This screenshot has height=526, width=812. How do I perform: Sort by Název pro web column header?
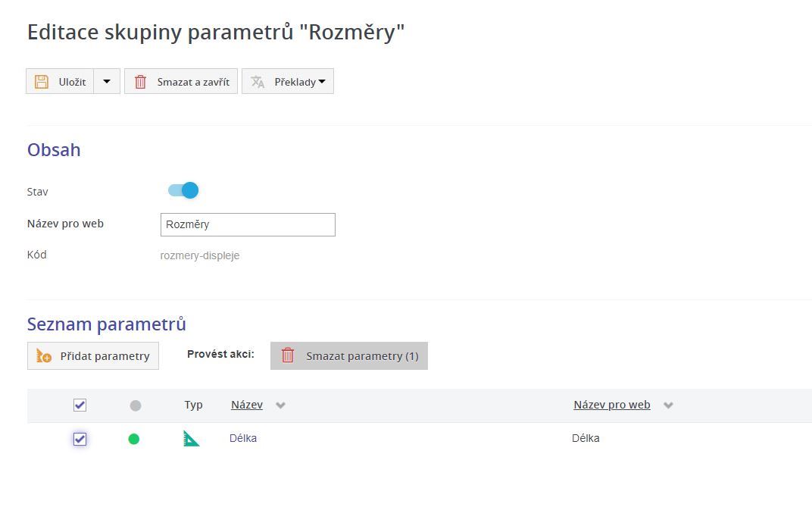pyautogui.click(x=611, y=405)
